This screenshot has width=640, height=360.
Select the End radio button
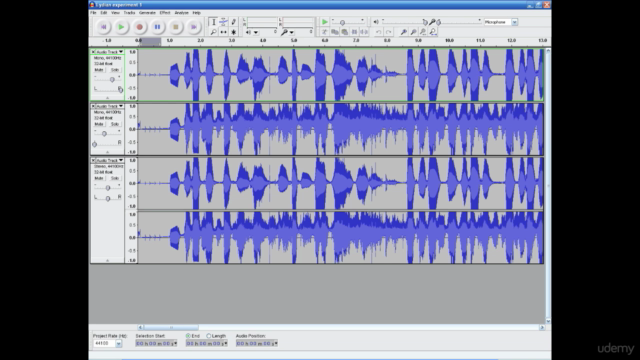(x=188, y=336)
